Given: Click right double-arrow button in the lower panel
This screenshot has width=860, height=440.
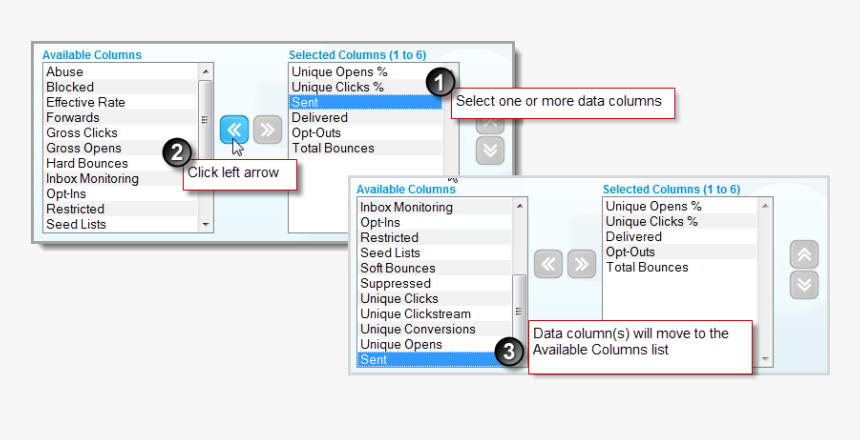Looking at the screenshot, I should (x=581, y=264).
